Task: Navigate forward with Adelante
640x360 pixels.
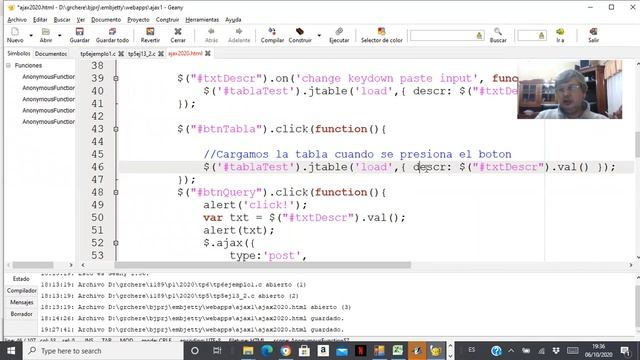Action: [239, 35]
